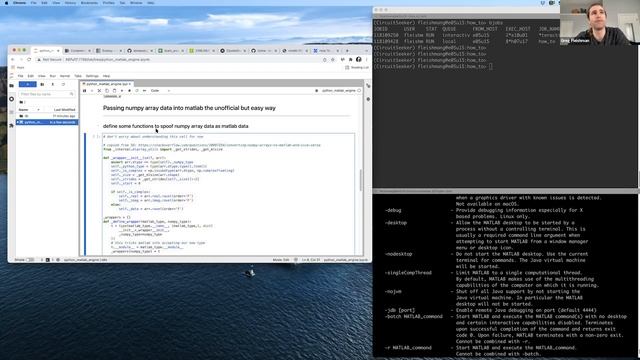The image size is (640, 360).
Task: Sort files by Last Modified column header
Action: click(64, 109)
